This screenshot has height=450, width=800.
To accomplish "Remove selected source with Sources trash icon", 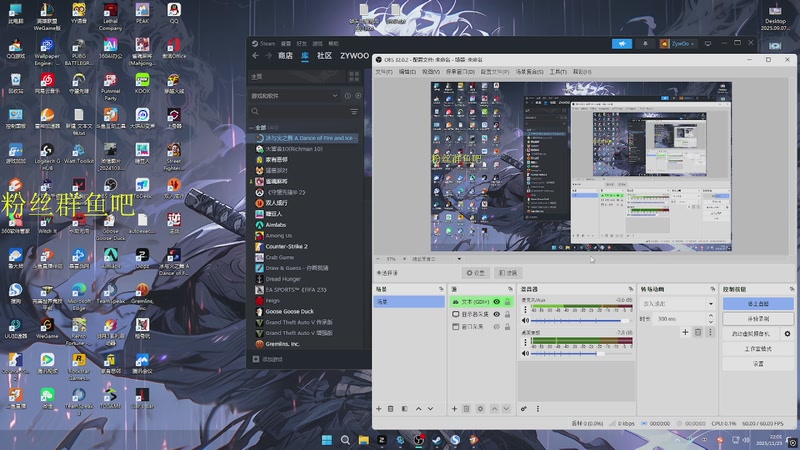I will click(x=466, y=409).
